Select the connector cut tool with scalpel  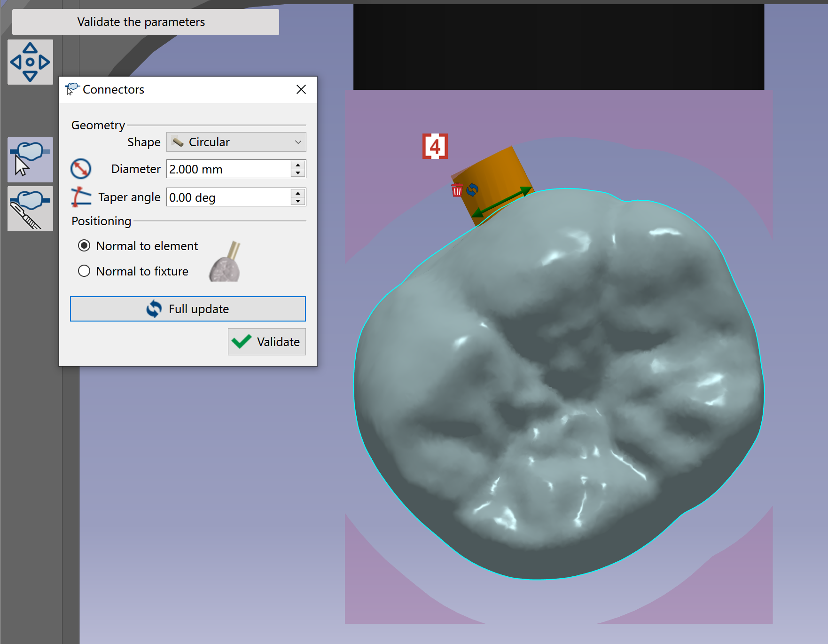point(30,209)
